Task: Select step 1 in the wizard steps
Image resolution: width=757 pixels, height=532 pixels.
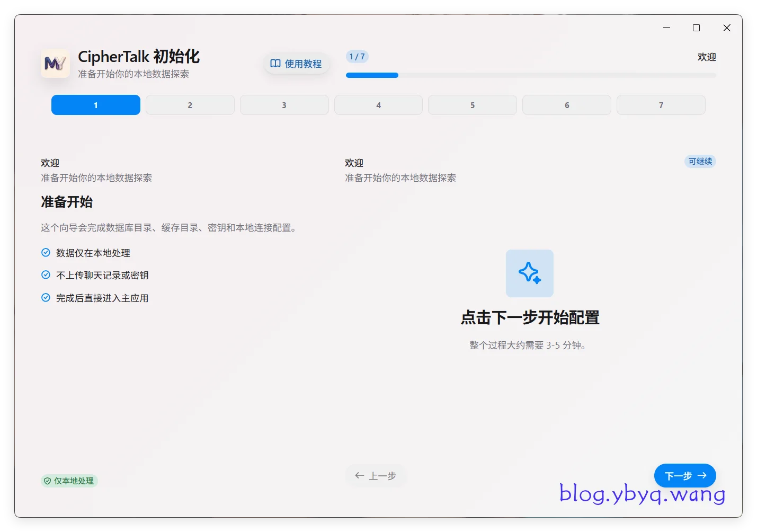Action: [96, 105]
